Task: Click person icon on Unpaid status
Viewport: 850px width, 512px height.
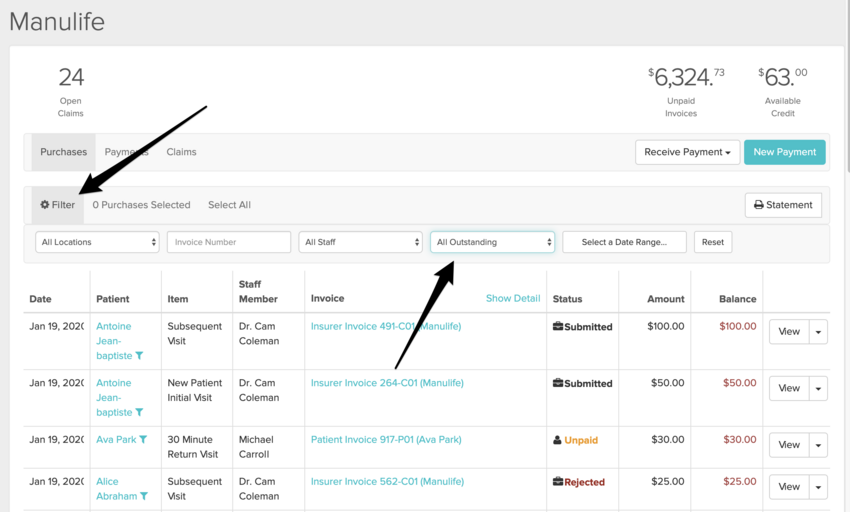Action: click(557, 440)
